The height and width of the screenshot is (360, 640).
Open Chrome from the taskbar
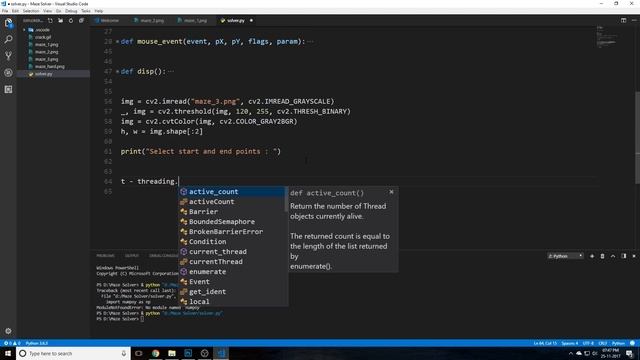[156, 353]
